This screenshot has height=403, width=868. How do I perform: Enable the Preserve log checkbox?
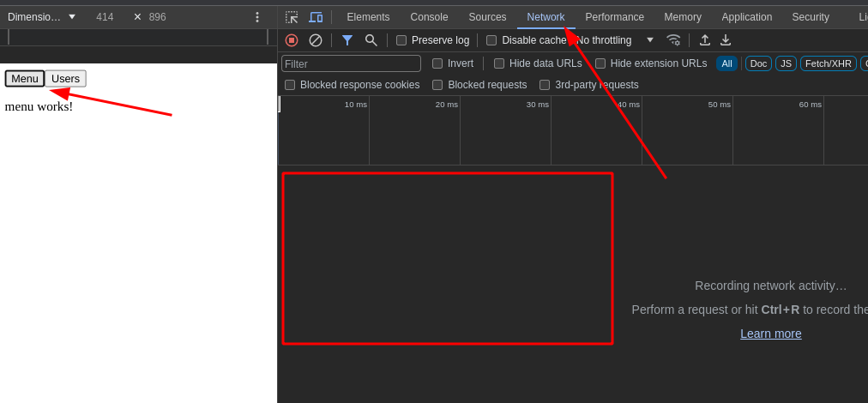pos(401,40)
